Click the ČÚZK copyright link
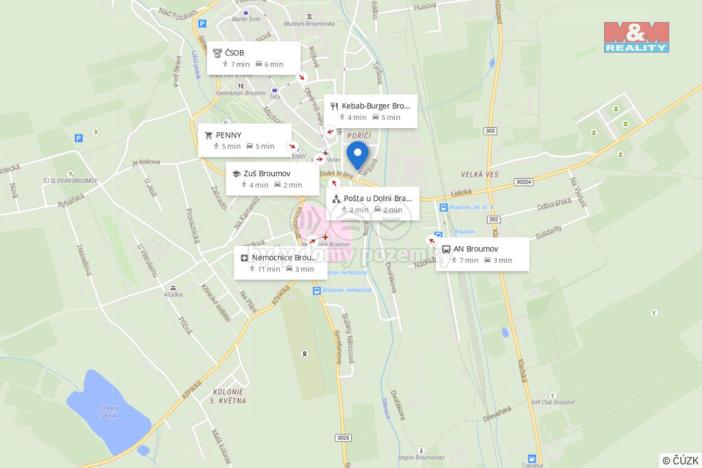Screen dimensions: 702x468 (680, 460)
